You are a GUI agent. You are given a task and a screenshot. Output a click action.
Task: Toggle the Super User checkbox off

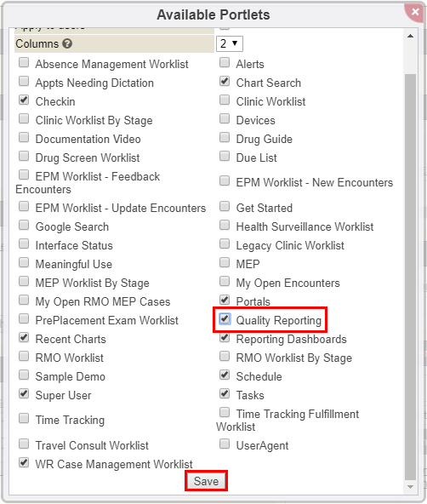click(24, 393)
